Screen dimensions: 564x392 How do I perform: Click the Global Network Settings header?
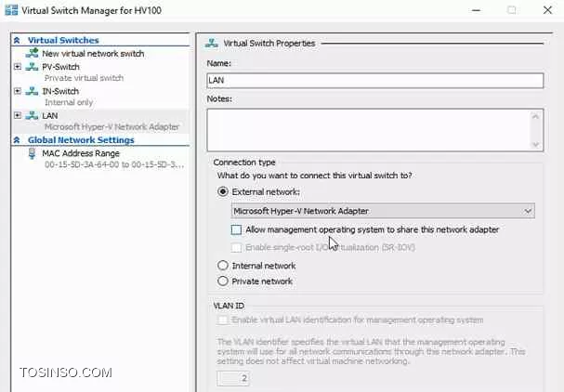pyautogui.click(x=81, y=140)
